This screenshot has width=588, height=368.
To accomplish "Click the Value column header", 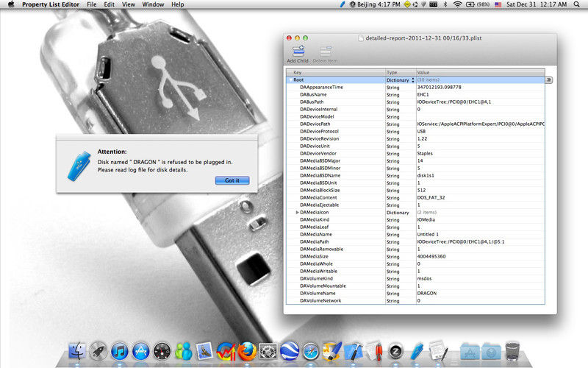I will (481, 72).
